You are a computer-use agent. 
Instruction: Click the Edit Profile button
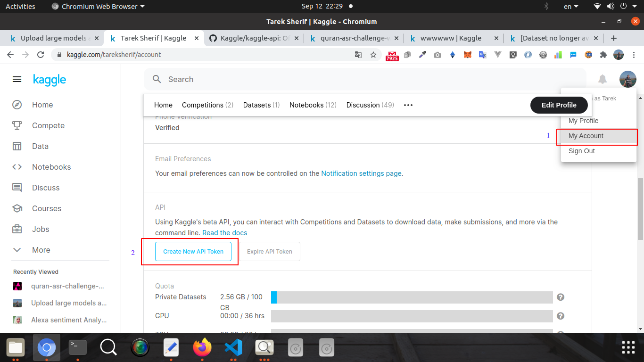(559, 105)
